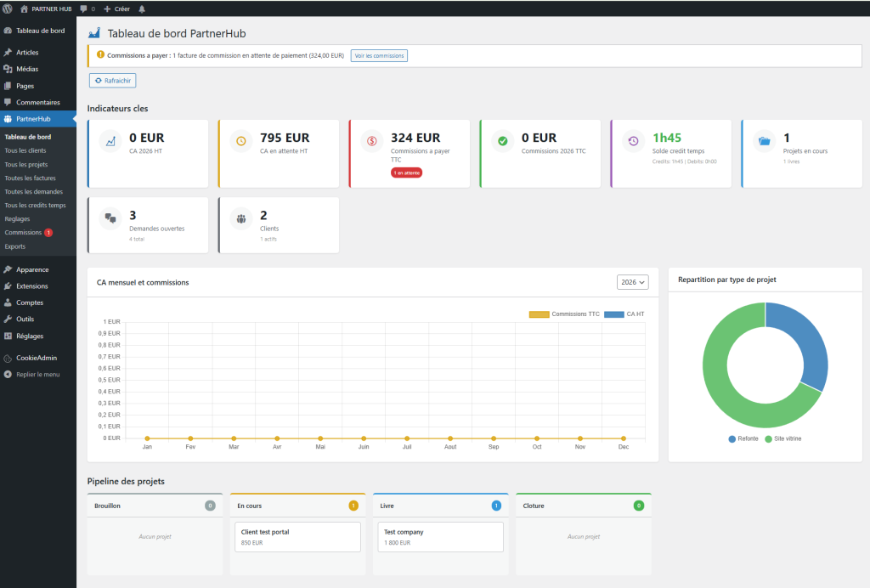Screen dimensions: 870x588
Task: Click the dollar icon on Commissions a payer card
Action: pyautogui.click(x=372, y=141)
